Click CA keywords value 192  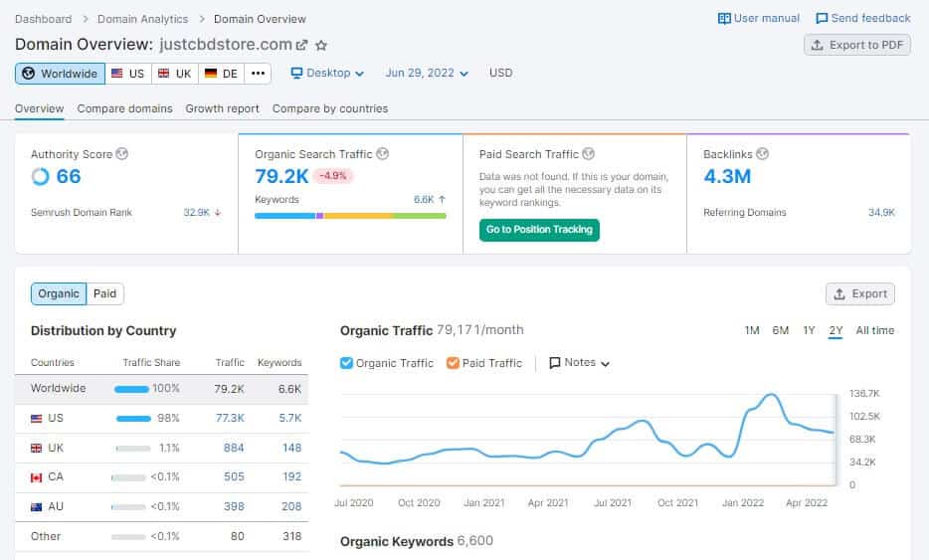292,477
